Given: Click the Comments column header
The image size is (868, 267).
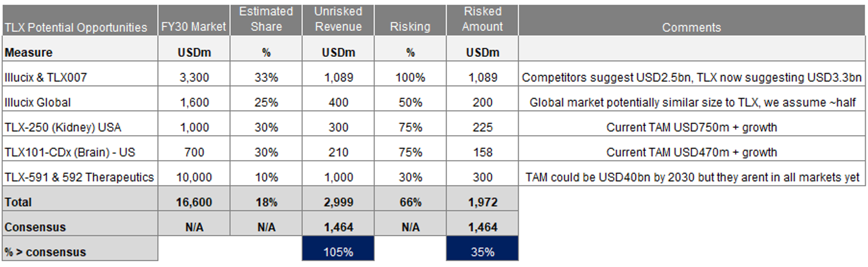Looking at the screenshot, I should [x=691, y=27].
